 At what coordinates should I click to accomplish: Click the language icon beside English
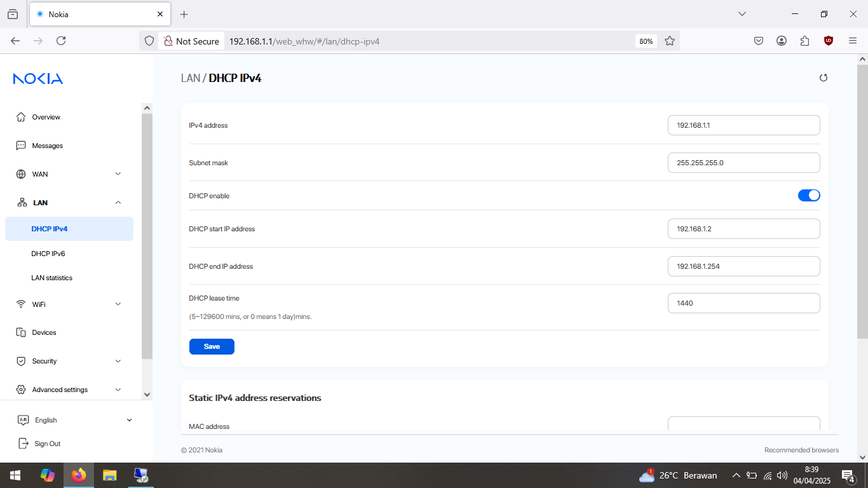(x=24, y=420)
